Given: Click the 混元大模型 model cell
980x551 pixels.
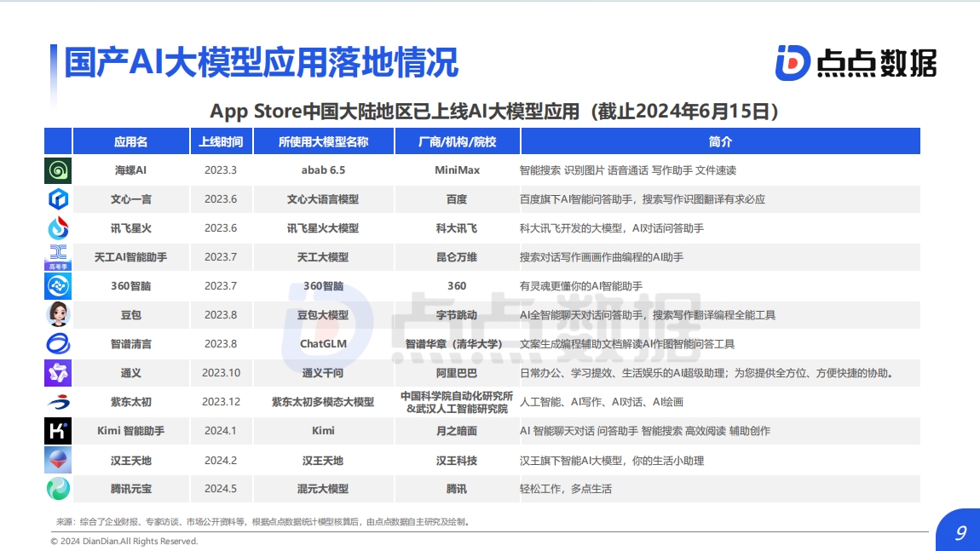Looking at the screenshot, I should pos(324,489).
